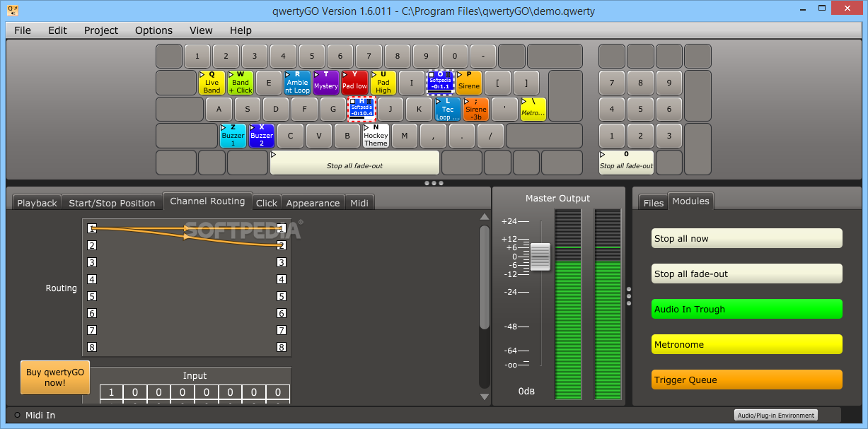Click the Trigger Queue module
This screenshot has width=868, height=429.
747,380
